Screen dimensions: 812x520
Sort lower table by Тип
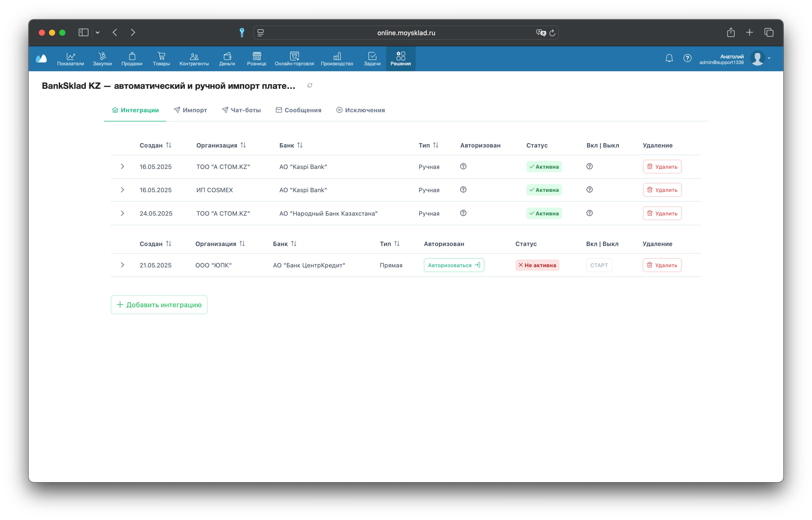point(397,244)
